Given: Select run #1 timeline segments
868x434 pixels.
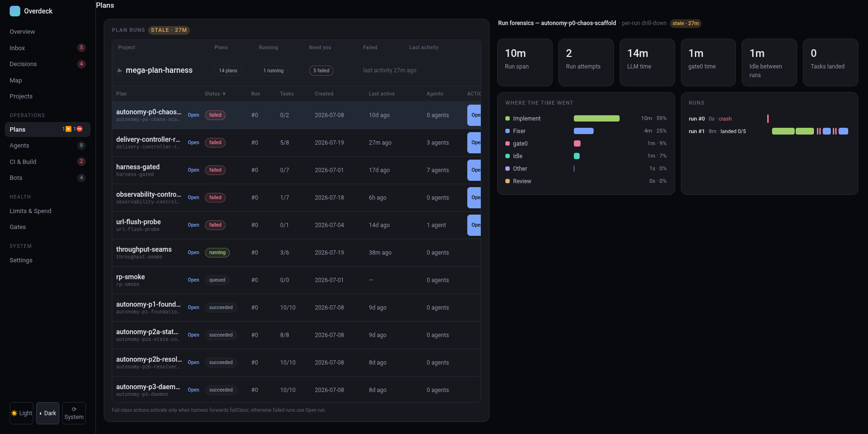Looking at the screenshot, I should point(810,131).
